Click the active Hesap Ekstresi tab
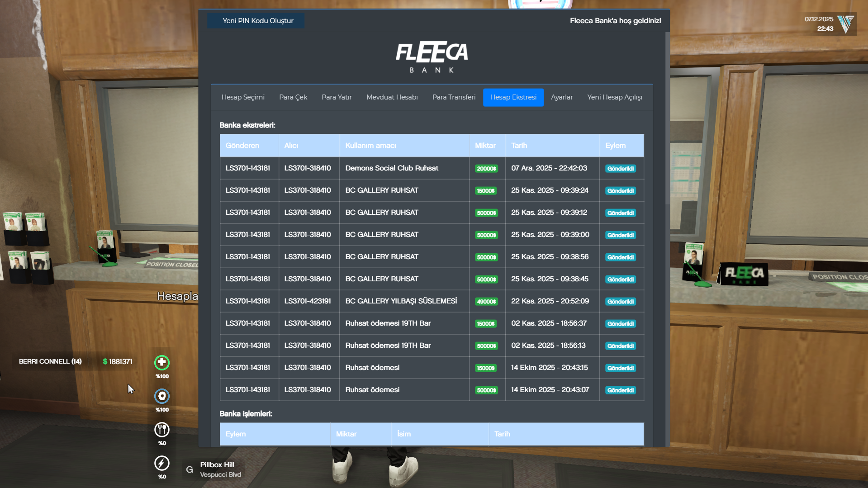Image resolution: width=868 pixels, height=488 pixels. point(513,97)
